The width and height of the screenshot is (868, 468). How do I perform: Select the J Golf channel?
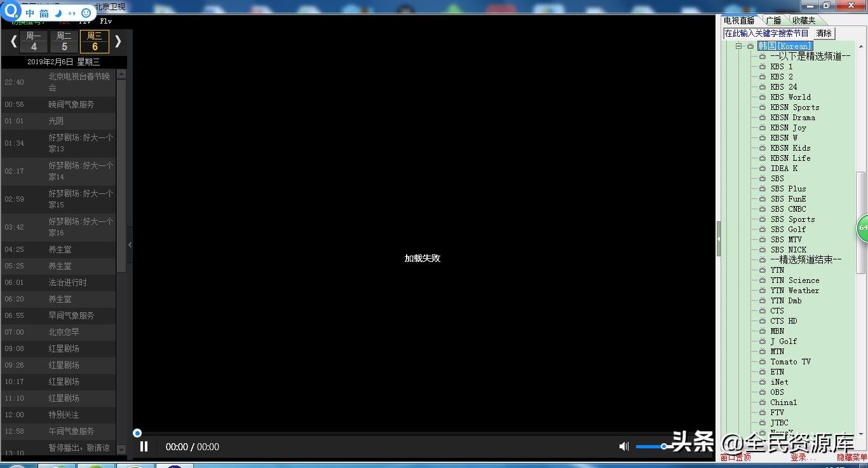(783, 341)
